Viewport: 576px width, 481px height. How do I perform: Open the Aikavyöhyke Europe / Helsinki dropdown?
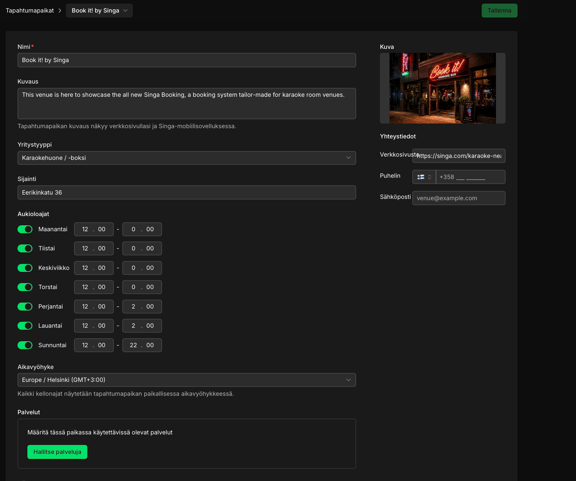(187, 380)
